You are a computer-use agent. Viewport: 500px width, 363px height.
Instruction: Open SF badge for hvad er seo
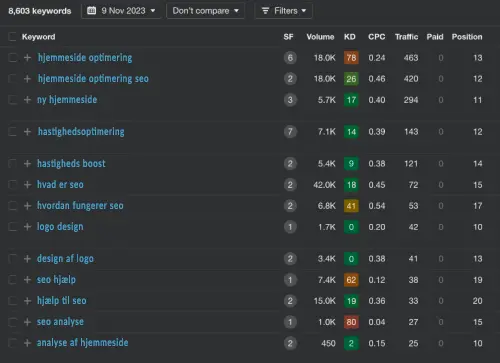click(x=290, y=185)
